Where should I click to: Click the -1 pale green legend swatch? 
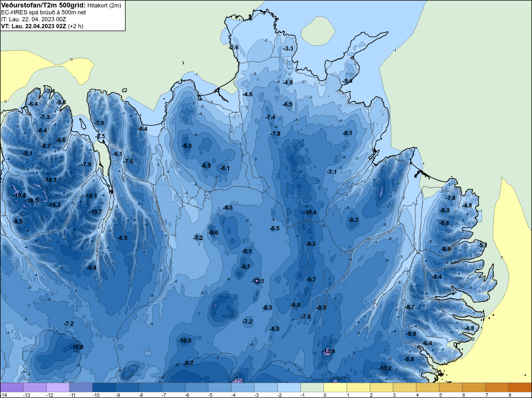312,387
